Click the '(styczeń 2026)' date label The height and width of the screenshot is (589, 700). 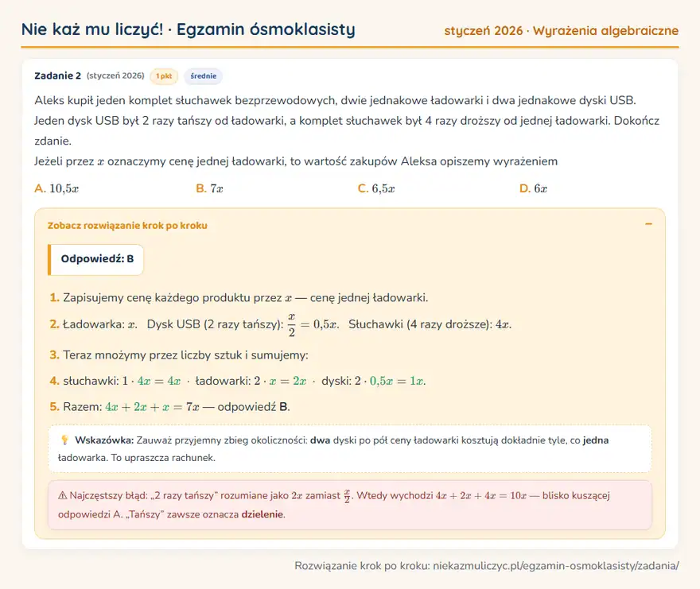(115, 76)
